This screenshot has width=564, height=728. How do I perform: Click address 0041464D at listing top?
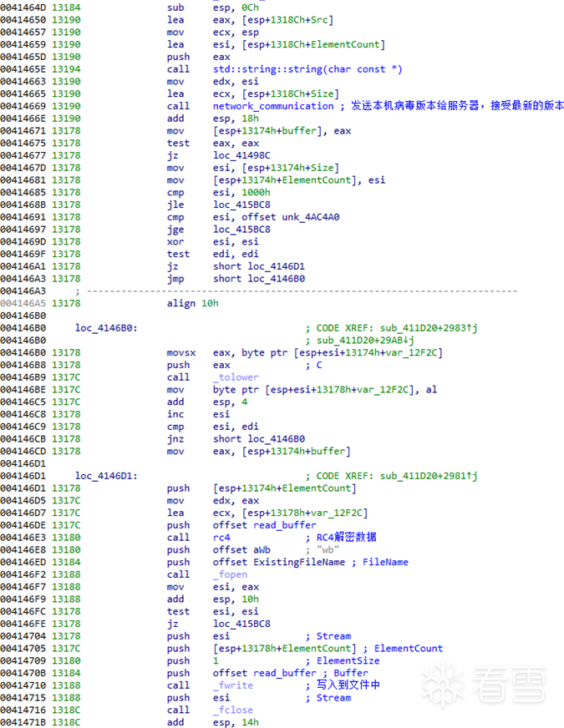coord(23,8)
